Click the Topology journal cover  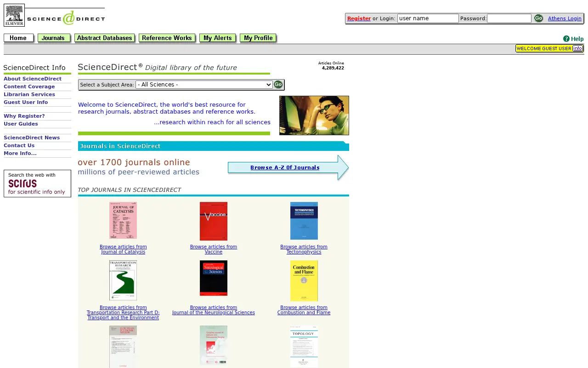coord(304,346)
